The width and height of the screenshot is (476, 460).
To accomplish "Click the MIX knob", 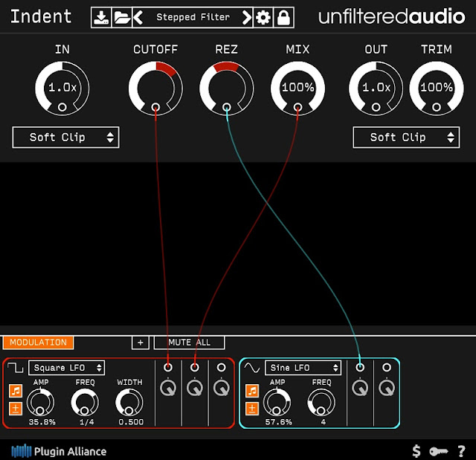I will pos(297,88).
